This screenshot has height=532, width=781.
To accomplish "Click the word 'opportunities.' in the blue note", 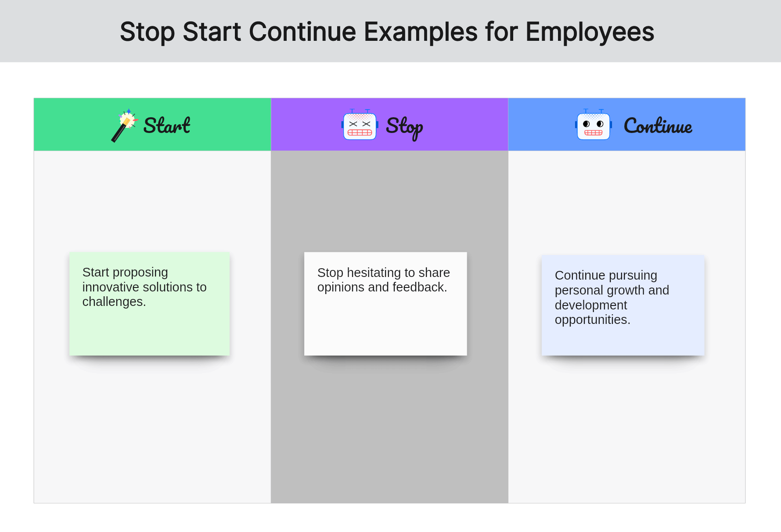I will [x=592, y=320].
